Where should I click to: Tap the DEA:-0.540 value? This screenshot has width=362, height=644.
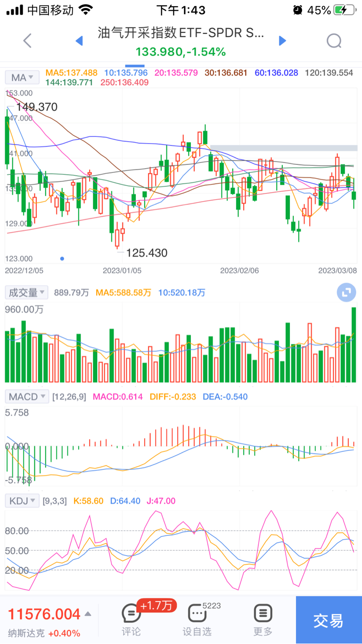[x=225, y=397]
